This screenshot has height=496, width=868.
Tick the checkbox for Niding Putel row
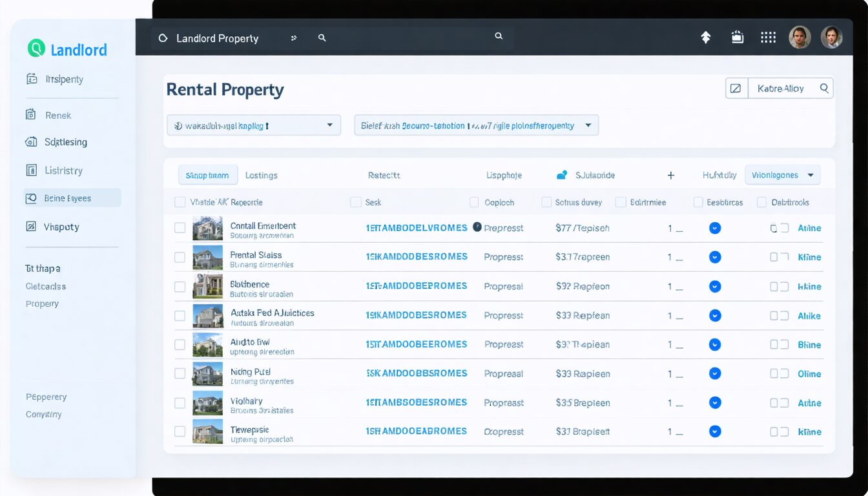point(180,373)
